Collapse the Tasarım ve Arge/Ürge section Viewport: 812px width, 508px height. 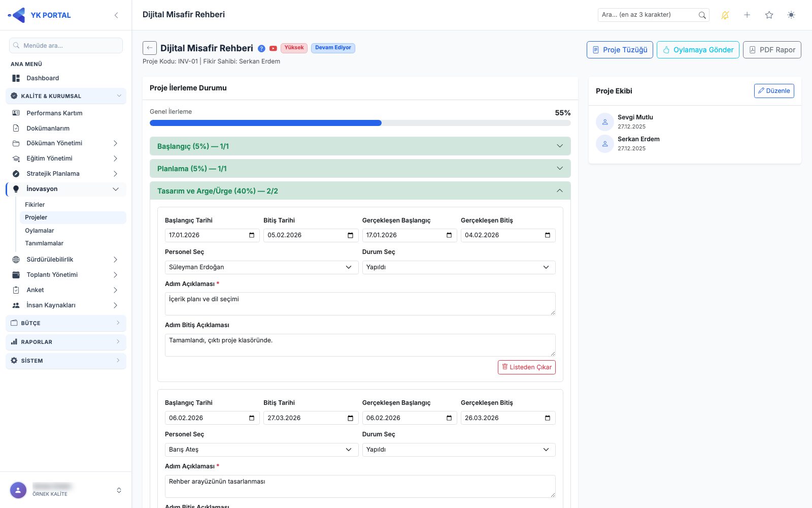tap(360, 191)
